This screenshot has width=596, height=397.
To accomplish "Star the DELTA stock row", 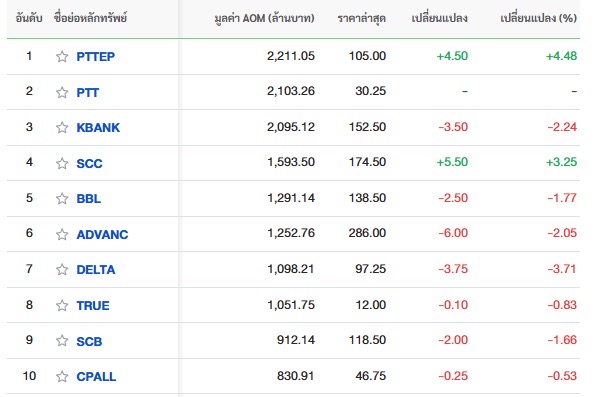I will point(62,270).
